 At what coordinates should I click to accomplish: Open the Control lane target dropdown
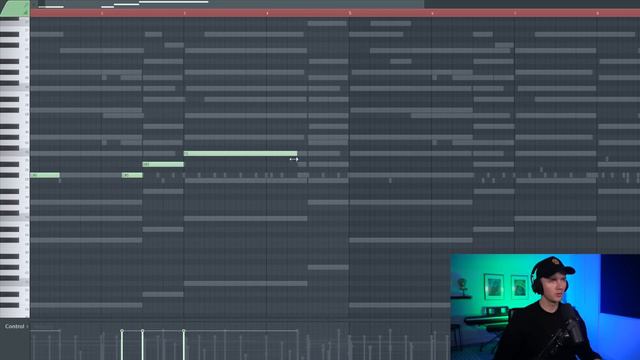17,327
